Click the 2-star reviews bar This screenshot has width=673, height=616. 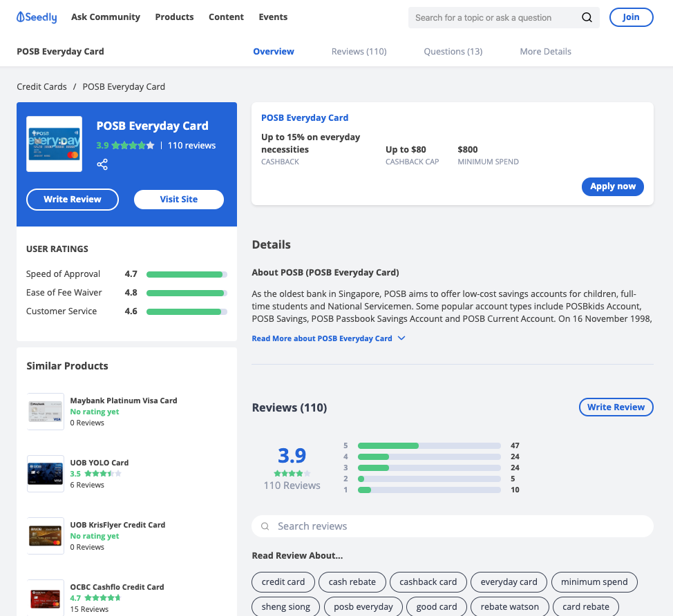point(429,479)
